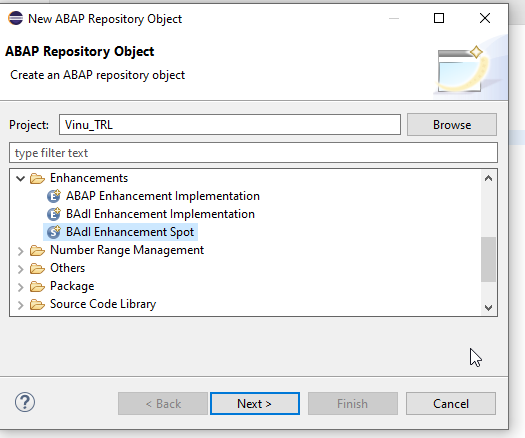Expand the Source Code Library node
The width and height of the screenshot is (525, 438).
[20, 305]
